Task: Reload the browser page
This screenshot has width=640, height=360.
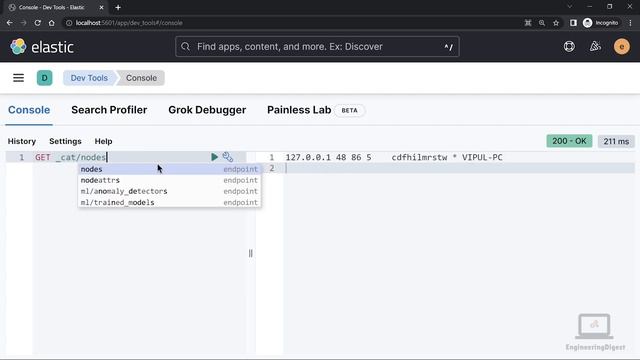Action: [38, 23]
